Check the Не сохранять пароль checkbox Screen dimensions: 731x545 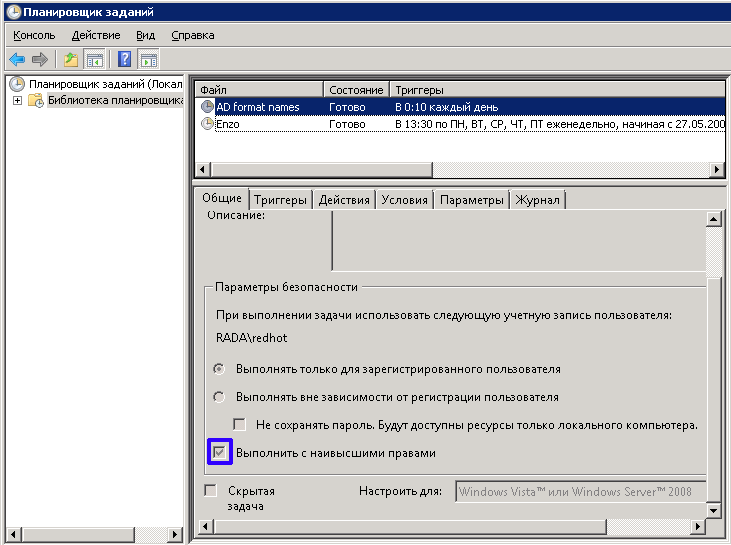coord(239,424)
